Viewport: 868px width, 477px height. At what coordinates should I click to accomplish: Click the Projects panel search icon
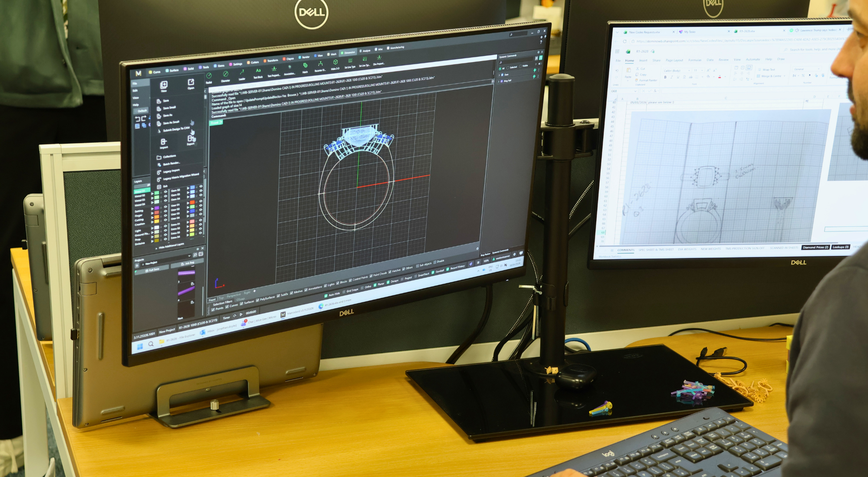195,255
